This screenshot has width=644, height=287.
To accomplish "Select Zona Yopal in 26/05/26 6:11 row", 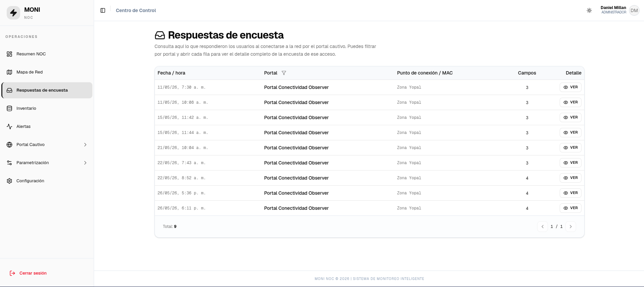I will click(409, 208).
